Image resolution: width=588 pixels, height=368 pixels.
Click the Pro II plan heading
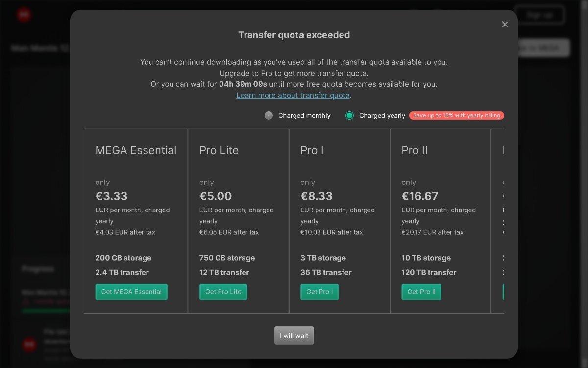[x=415, y=150]
